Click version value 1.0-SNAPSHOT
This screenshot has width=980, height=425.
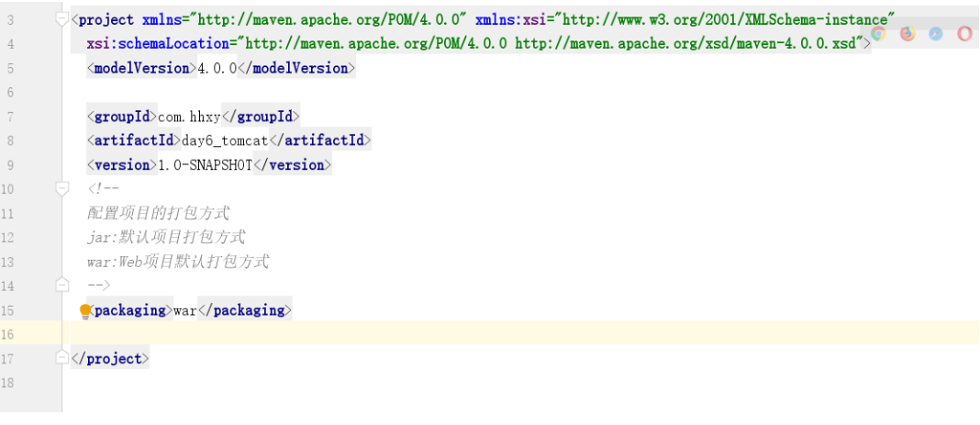point(205,165)
